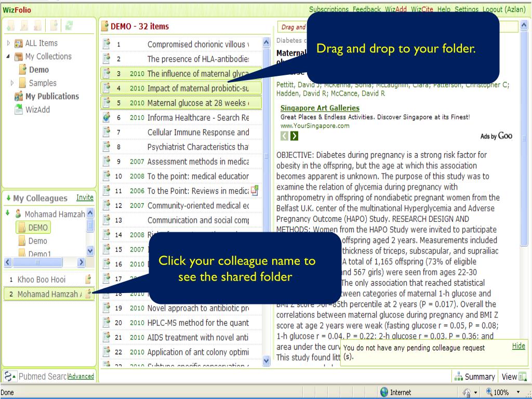532x399 pixels.
Task: Select item 19 Novel approach to antibiotic
Action: click(181, 308)
